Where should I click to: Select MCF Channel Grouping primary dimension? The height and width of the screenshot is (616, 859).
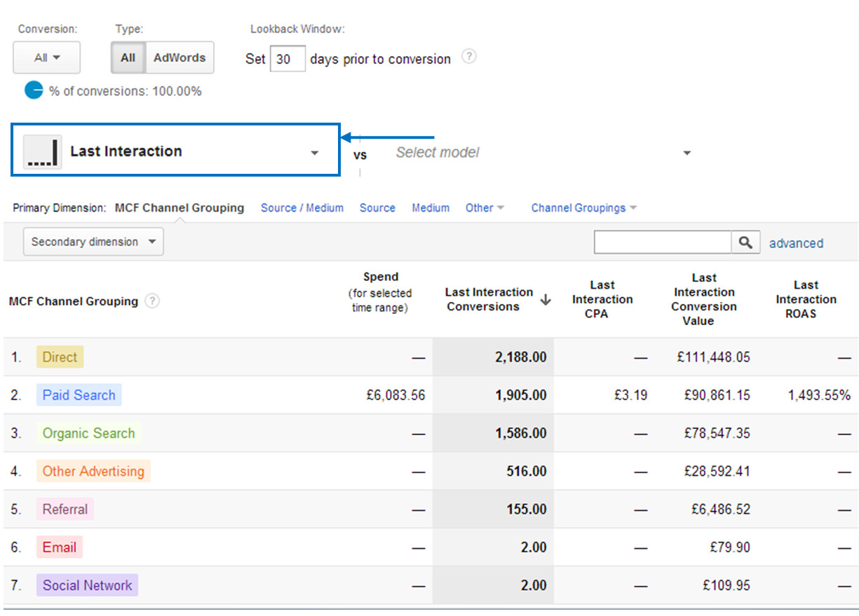pyautogui.click(x=180, y=207)
